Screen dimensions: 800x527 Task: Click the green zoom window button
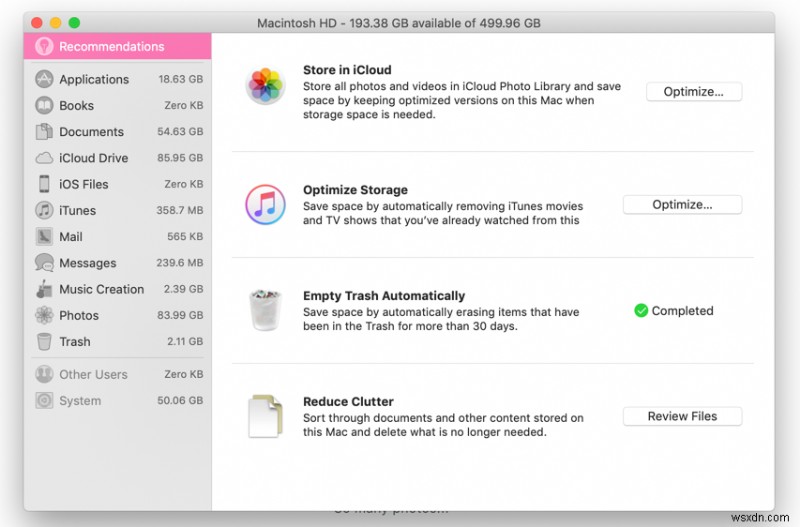pyautogui.click(x=74, y=22)
